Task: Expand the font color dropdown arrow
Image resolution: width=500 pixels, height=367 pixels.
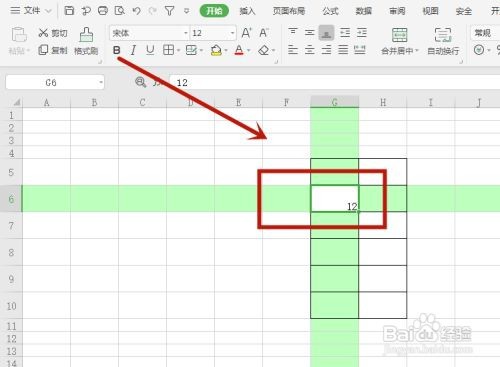Action: tap(249, 51)
